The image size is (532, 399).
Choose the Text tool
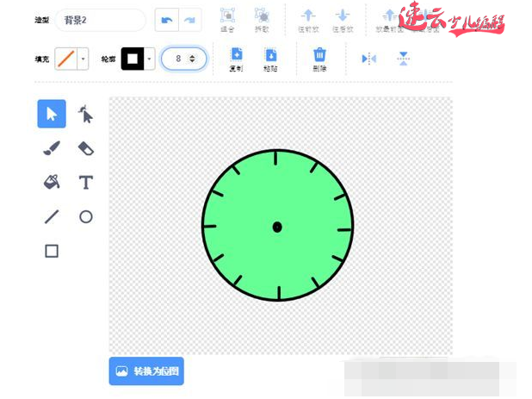coord(85,182)
